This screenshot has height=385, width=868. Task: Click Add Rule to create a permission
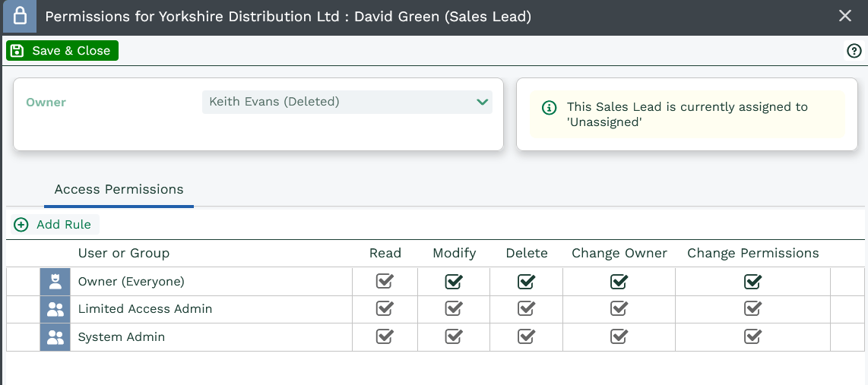pyautogui.click(x=63, y=225)
